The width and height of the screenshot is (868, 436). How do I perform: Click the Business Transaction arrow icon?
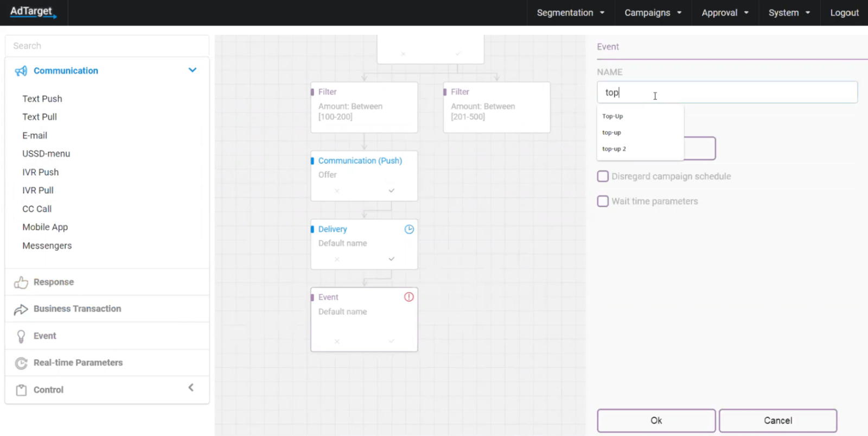tap(21, 309)
